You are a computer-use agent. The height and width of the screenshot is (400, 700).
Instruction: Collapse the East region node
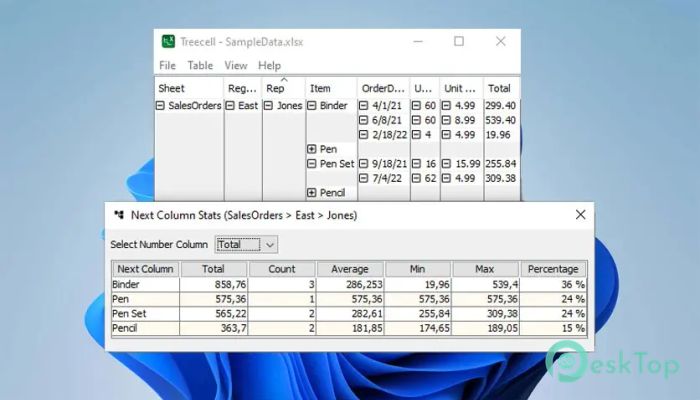(230, 106)
